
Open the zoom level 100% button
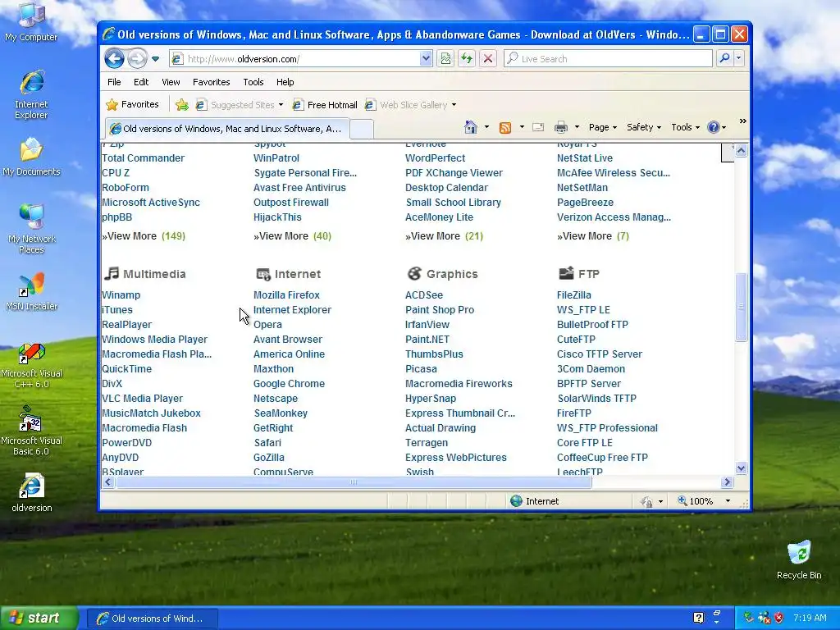pos(696,501)
